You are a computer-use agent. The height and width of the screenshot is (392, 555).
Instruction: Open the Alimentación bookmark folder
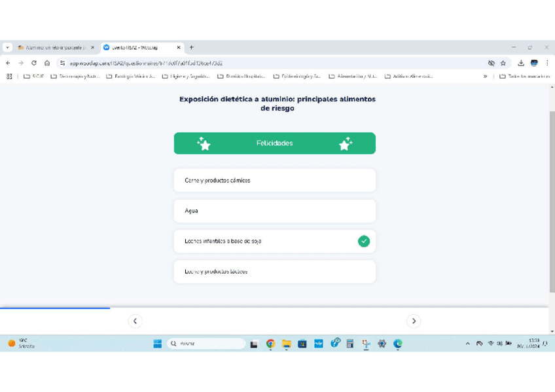[x=353, y=76]
